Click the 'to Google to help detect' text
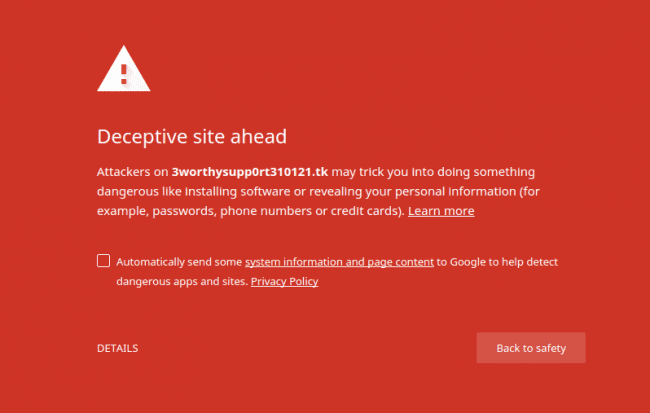The image size is (650, 413). coord(497,262)
